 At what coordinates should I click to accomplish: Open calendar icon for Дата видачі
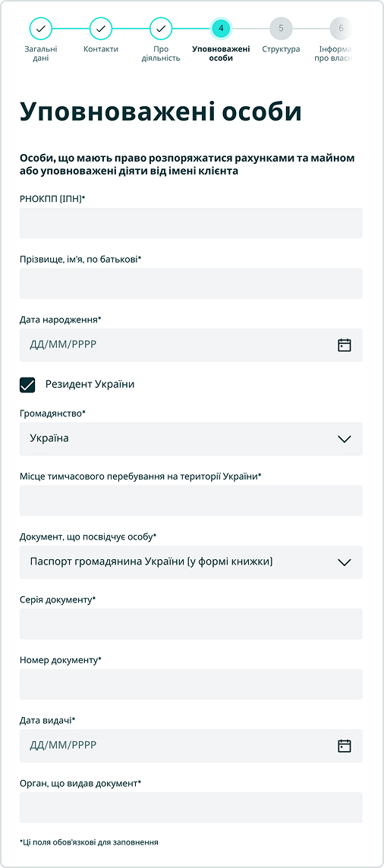coord(345,746)
